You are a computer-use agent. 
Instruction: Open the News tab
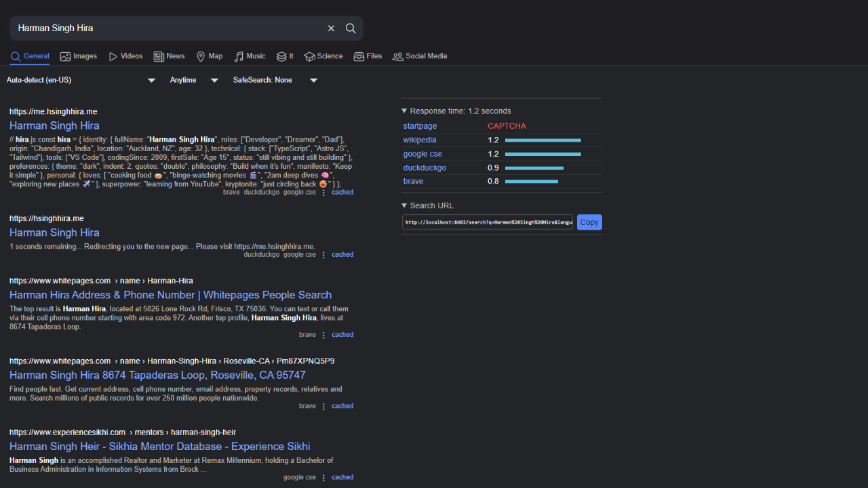click(169, 56)
